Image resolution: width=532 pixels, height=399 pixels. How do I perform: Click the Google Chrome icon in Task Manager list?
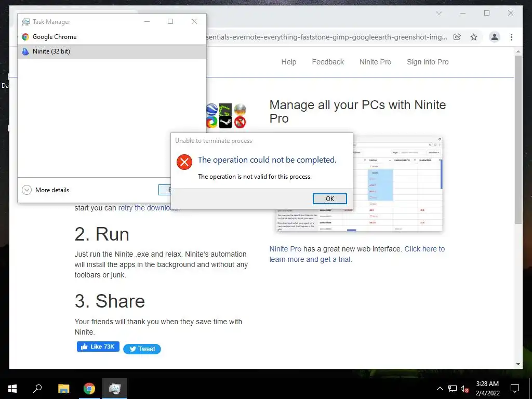click(x=25, y=37)
